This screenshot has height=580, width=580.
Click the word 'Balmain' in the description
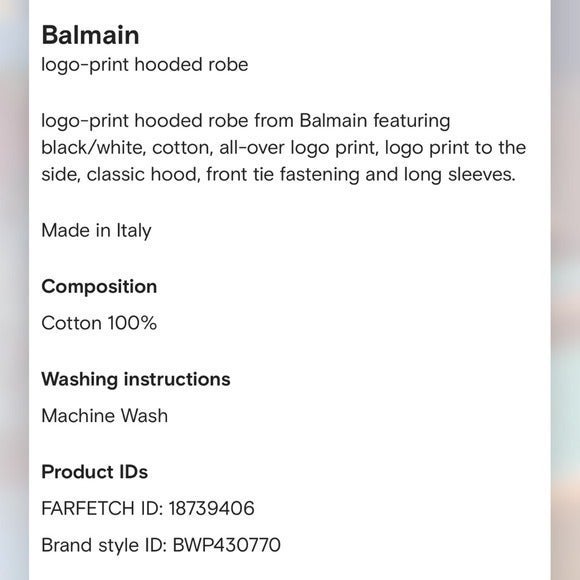tap(333, 121)
